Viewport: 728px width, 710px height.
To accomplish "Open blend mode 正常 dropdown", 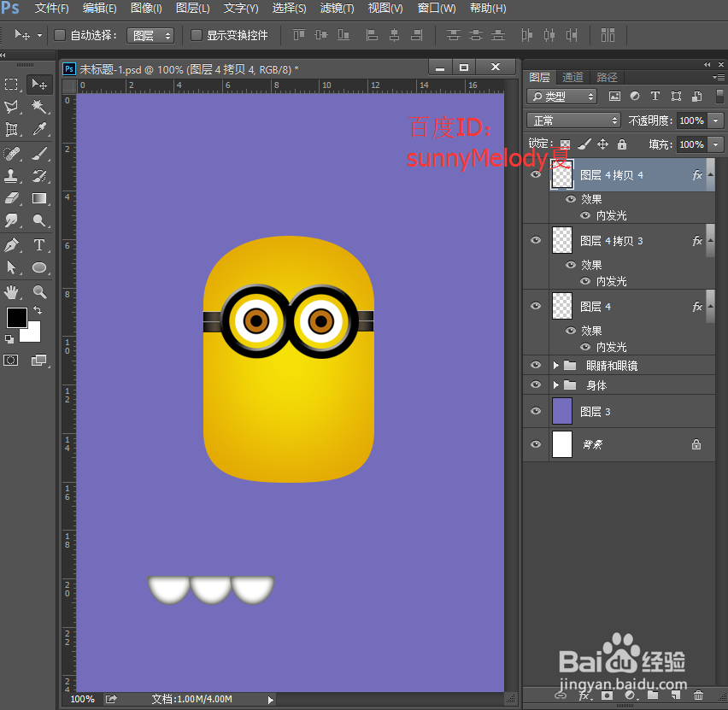I will [574, 120].
